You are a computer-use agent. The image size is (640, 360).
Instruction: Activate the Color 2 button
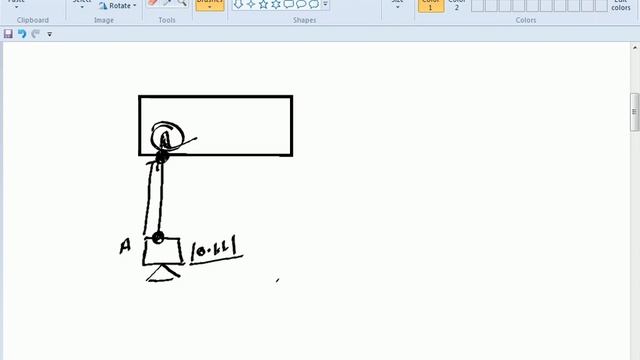[456, 6]
